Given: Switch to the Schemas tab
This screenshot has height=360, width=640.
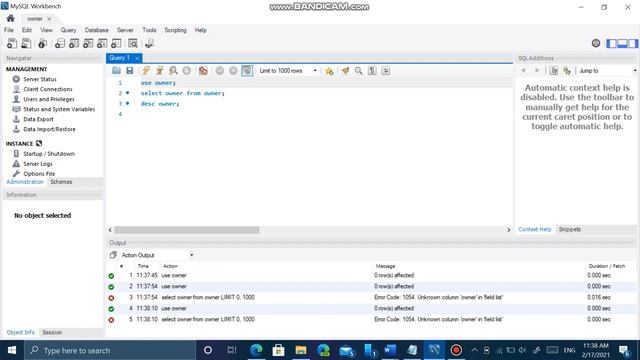Looking at the screenshot, I should coord(61,182).
